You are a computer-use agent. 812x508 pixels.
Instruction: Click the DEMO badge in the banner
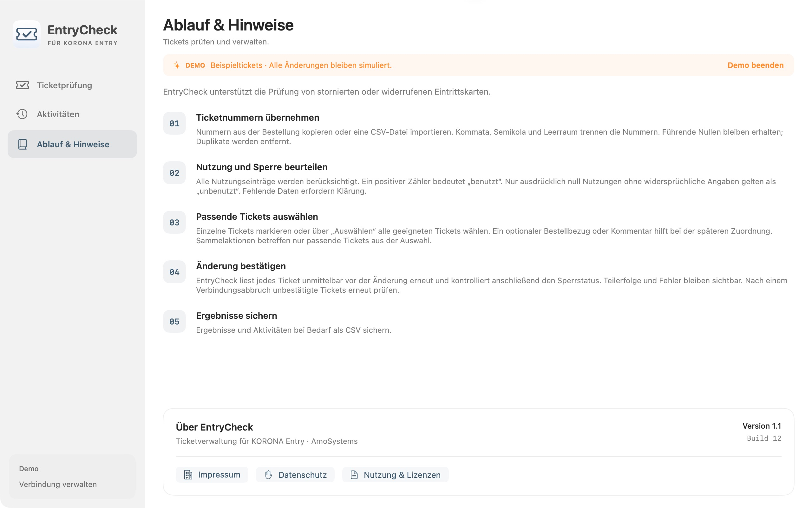point(195,65)
